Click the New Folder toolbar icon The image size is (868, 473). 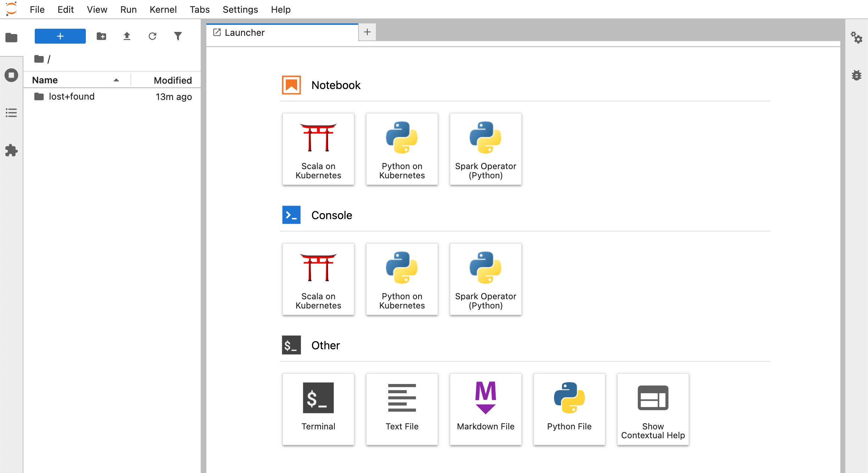click(x=101, y=36)
